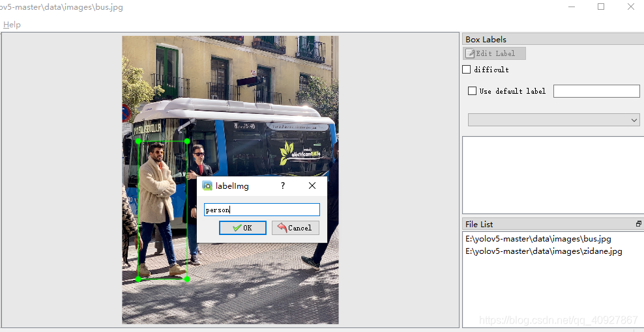644x332 pixels.
Task: Click the top-right bounding box vertex handle
Action: click(x=187, y=141)
